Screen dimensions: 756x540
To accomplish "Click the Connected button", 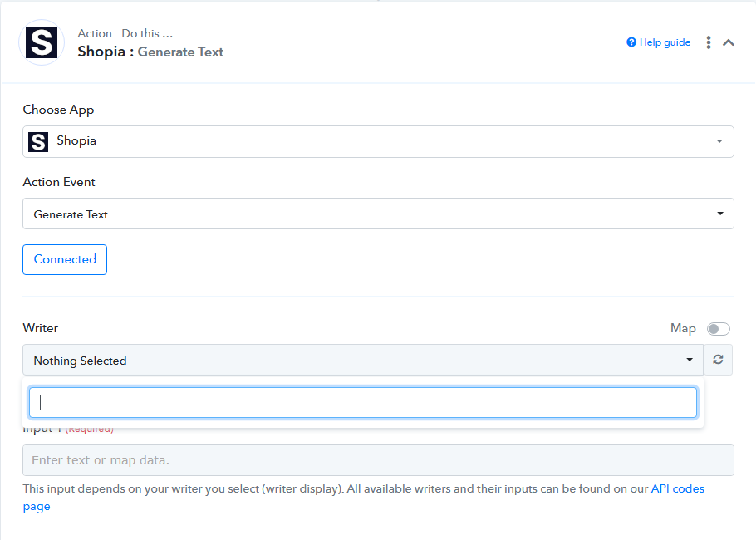I will 65,259.
